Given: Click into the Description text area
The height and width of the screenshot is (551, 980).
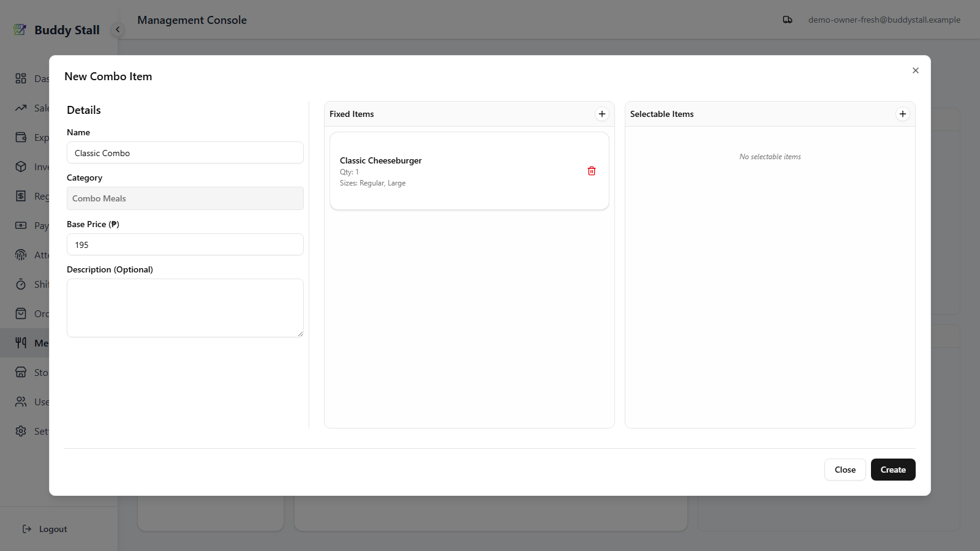Looking at the screenshot, I should (185, 308).
